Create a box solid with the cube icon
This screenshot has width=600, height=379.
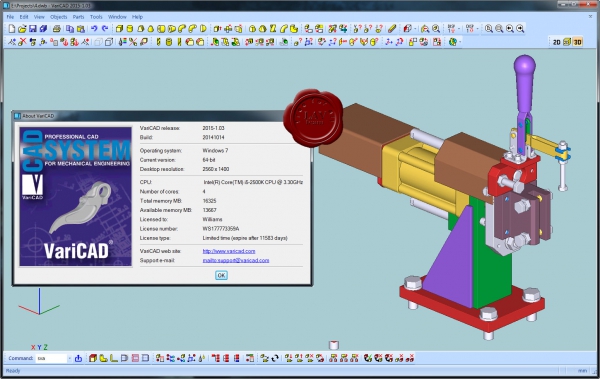[119, 29]
